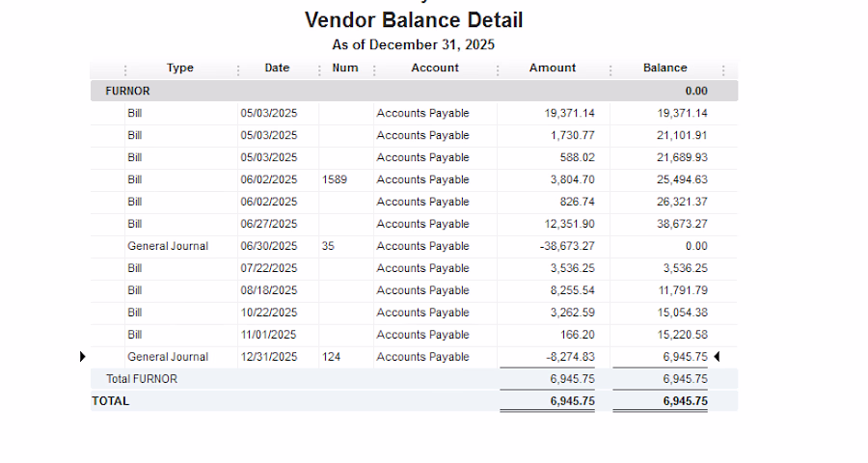Click the 11/01/2025 bill date
Image resolution: width=868 pixels, height=463 pixels.
[x=268, y=335]
